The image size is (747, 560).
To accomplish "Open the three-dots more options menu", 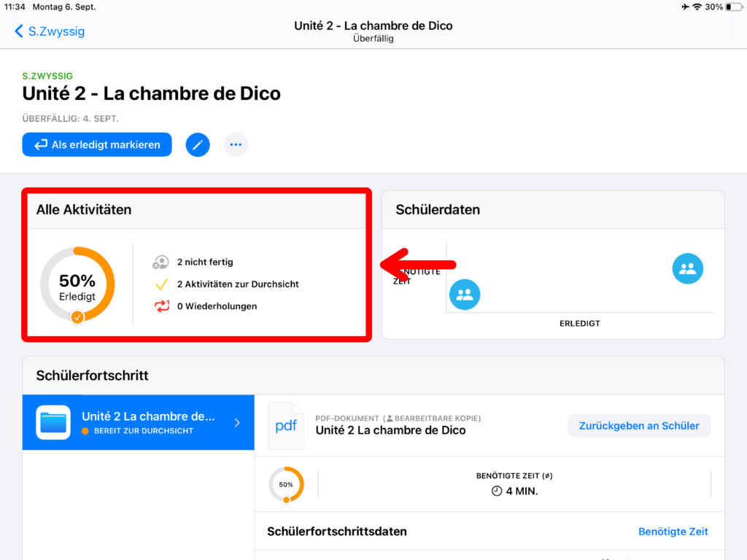I will click(236, 144).
